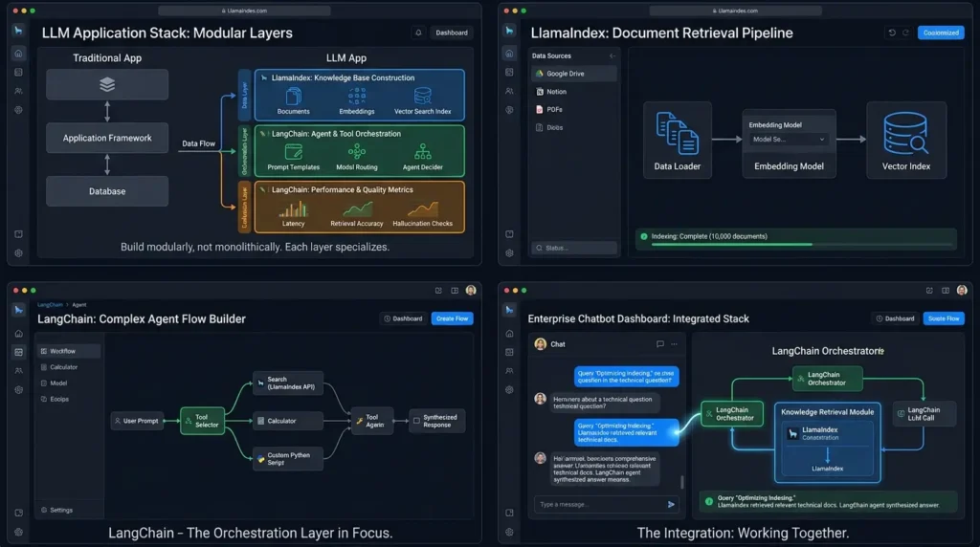Click the Vector Index database icon
The height and width of the screenshot is (547, 980).
pos(905,133)
